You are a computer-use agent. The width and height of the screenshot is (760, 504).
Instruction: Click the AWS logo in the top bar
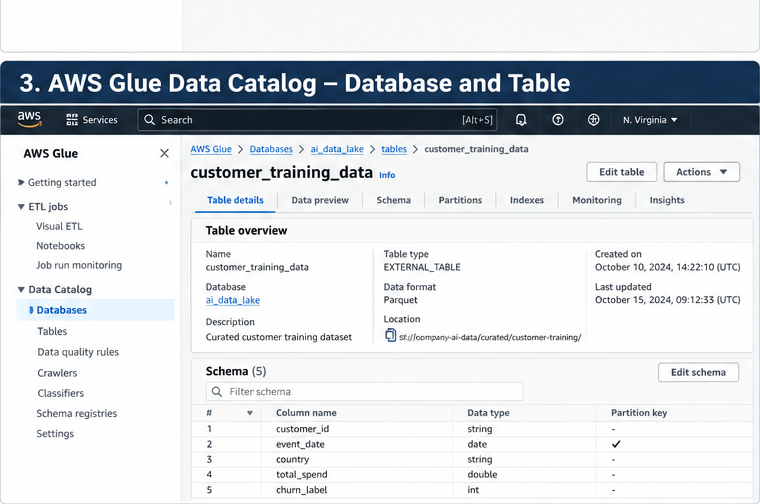pyautogui.click(x=30, y=119)
